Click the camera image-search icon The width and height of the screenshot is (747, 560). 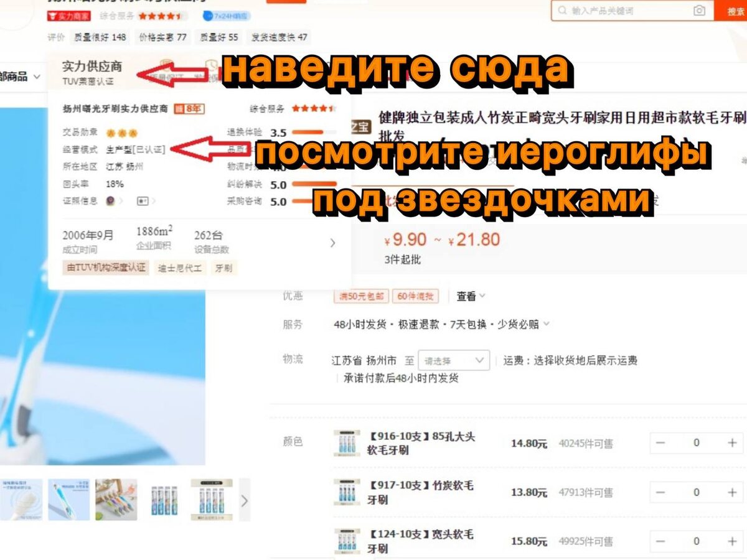700,11
